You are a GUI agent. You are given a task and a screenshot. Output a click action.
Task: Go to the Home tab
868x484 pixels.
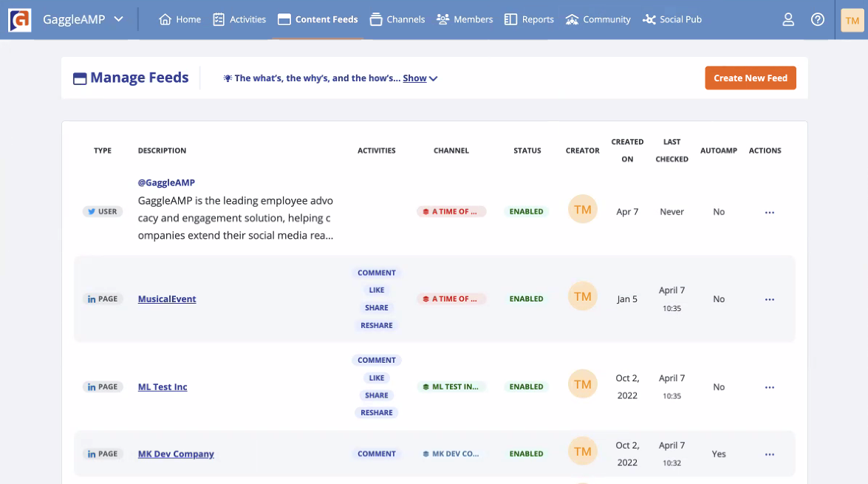tap(180, 19)
